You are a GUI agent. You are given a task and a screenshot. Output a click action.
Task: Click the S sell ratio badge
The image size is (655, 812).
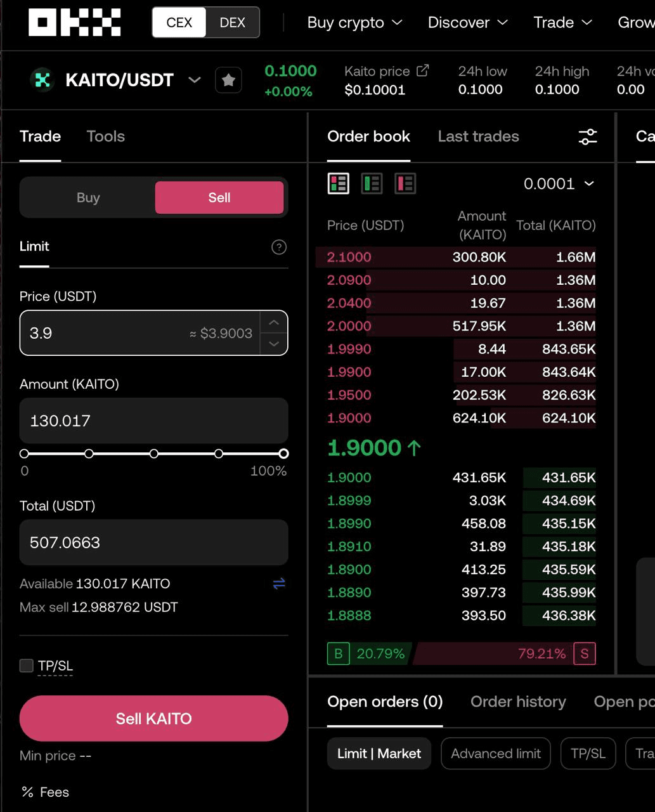585,653
